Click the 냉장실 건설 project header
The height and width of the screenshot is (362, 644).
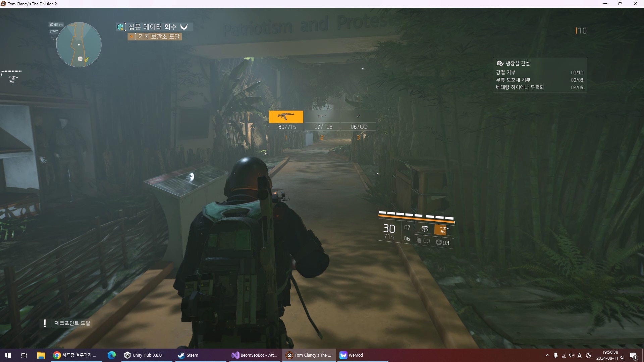(518, 63)
